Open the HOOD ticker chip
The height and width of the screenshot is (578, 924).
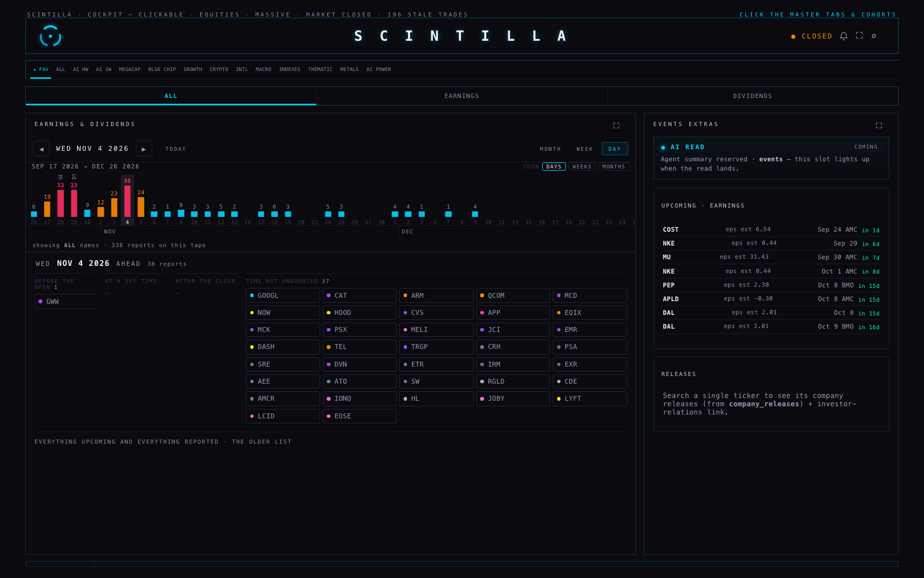coord(359,313)
